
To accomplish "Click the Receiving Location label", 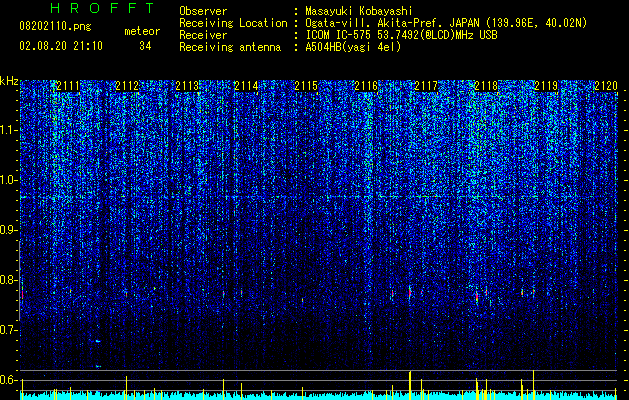I will click(x=233, y=23).
